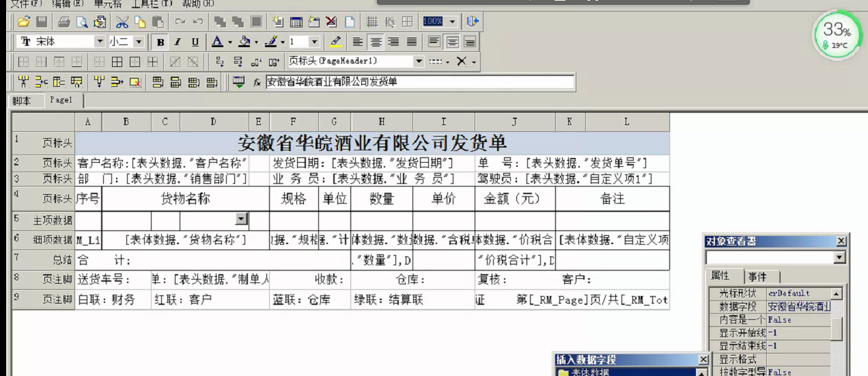Open the line width dropdown showing 1

tap(314, 42)
